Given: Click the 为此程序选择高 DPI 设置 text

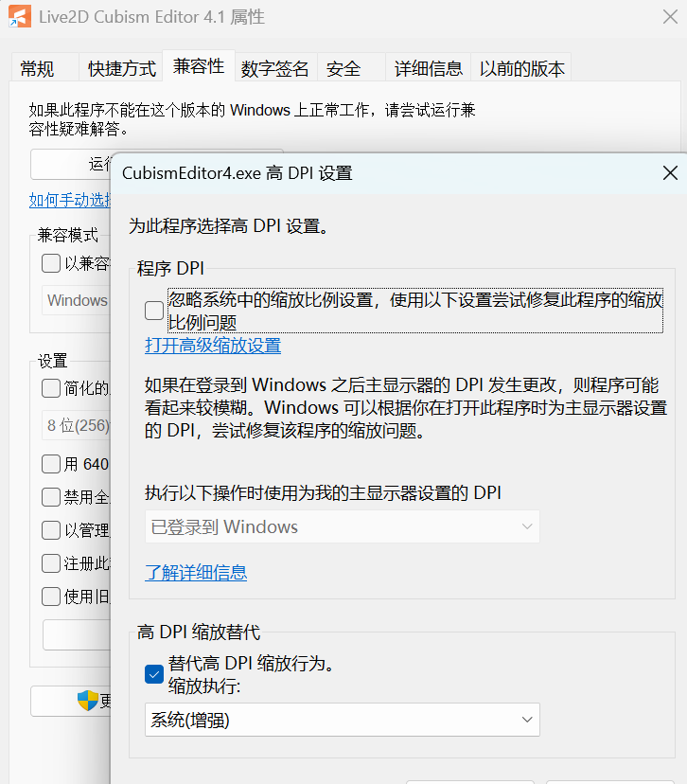Looking at the screenshot, I should tap(229, 226).
